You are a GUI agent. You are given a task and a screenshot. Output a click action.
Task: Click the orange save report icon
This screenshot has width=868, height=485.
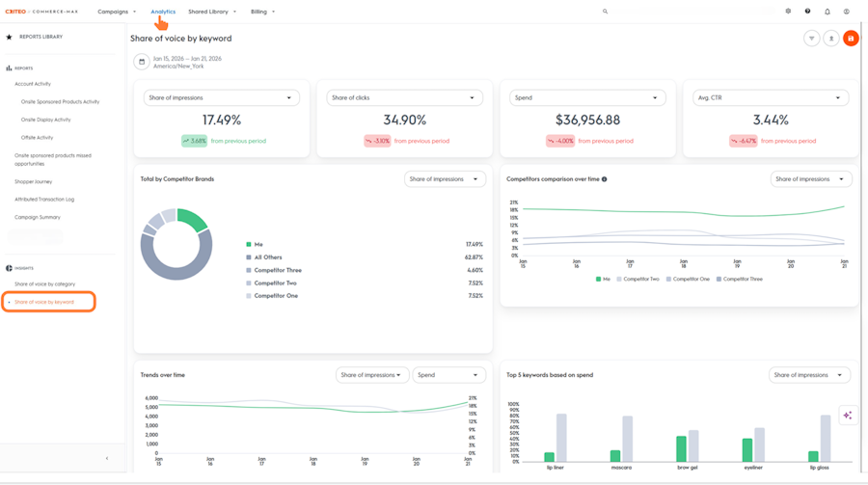pyautogui.click(x=851, y=39)
